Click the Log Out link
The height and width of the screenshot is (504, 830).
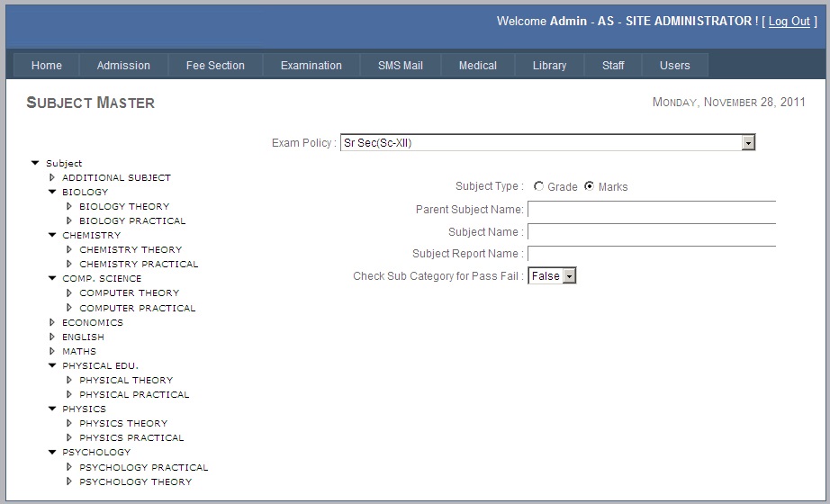point(789,21)
